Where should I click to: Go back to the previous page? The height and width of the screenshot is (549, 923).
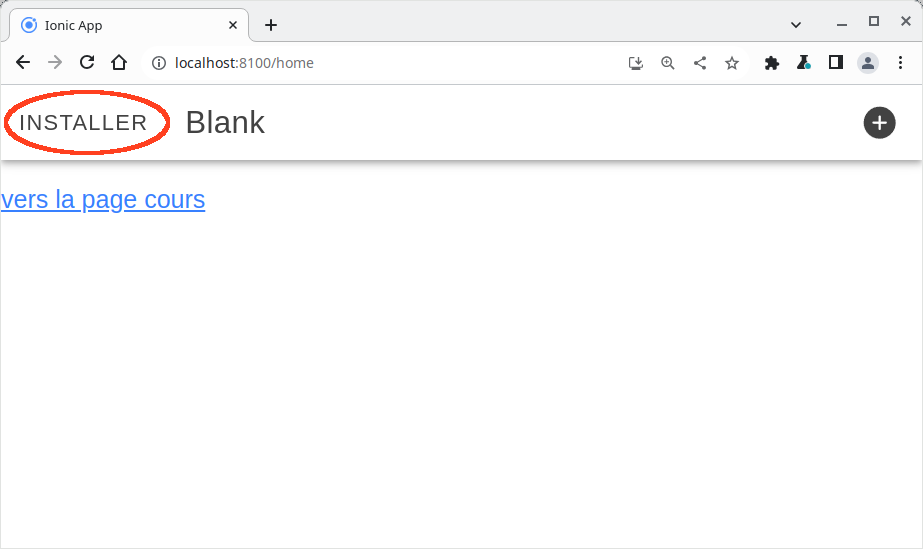click(x=23, y=63)
